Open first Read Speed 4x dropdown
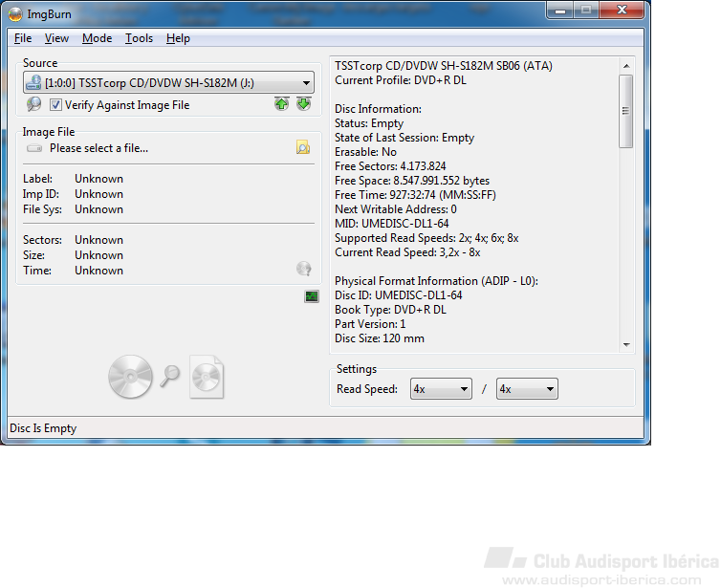 tap(441, 389)
